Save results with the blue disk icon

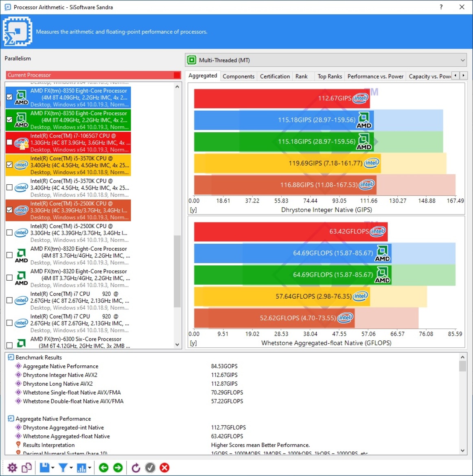coord(44,467)
